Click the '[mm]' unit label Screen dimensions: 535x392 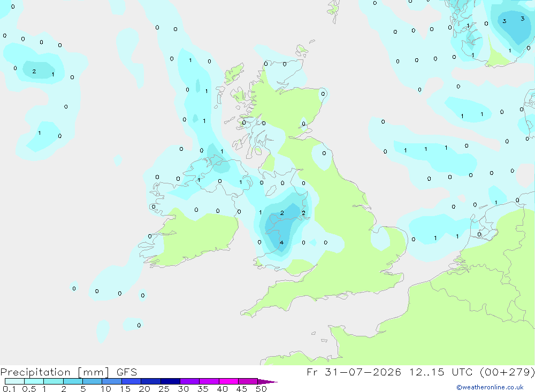pyautogui.click(x=94, y=372)
